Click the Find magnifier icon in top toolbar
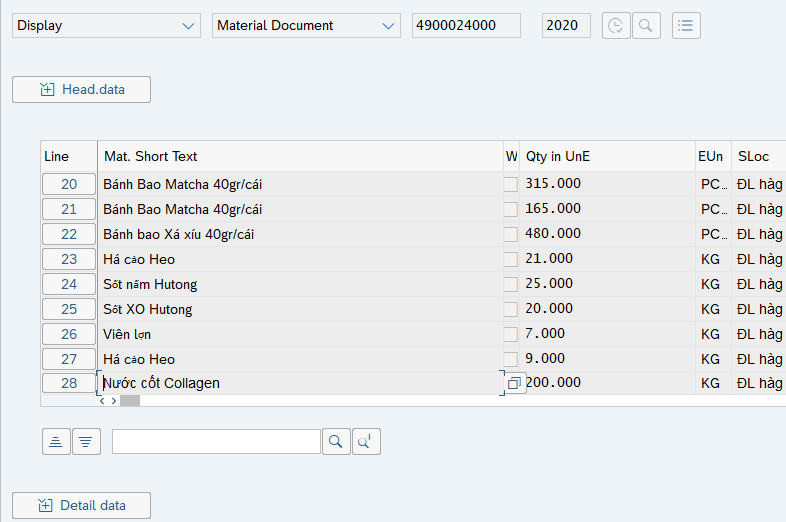 pos(646,26)
